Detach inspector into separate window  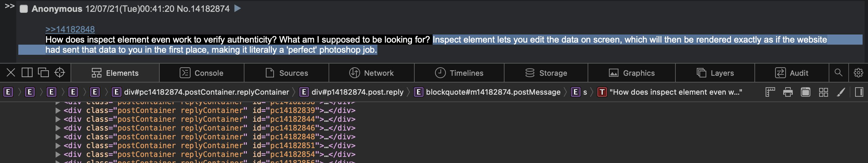[43, 73]
